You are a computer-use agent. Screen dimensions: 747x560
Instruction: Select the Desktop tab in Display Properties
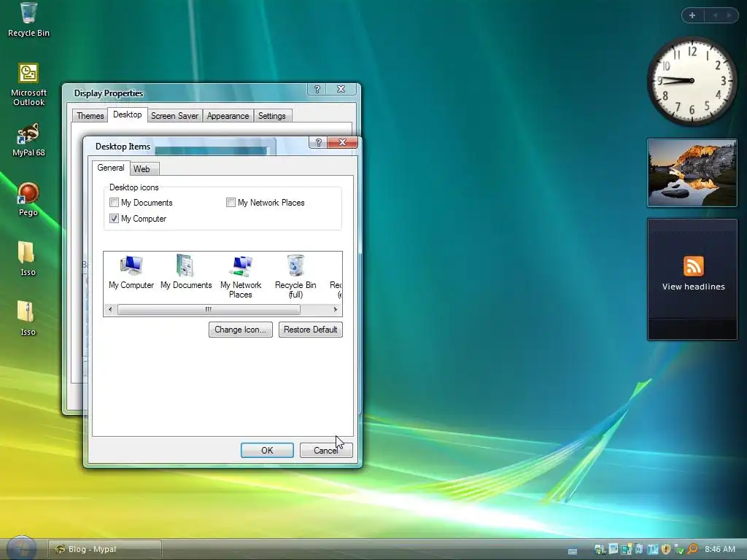point(127,114)
